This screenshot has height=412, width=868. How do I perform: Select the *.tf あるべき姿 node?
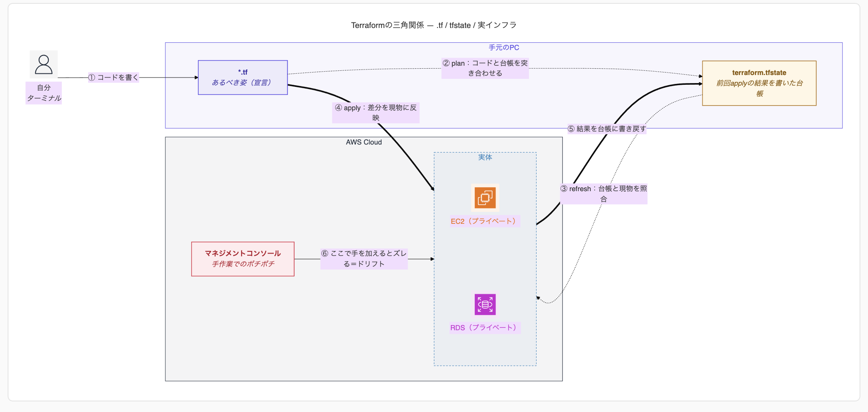click(x=243, y=78)
